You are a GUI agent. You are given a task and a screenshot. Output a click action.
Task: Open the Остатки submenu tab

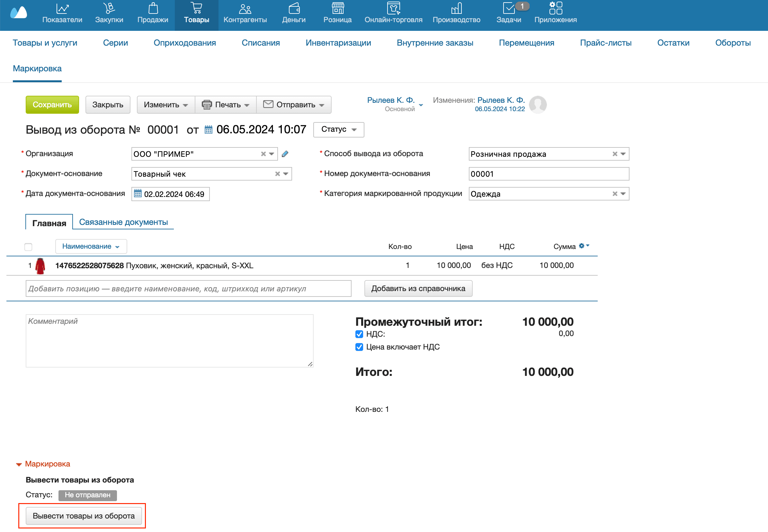pyautogui.click(x=673, y=43)
